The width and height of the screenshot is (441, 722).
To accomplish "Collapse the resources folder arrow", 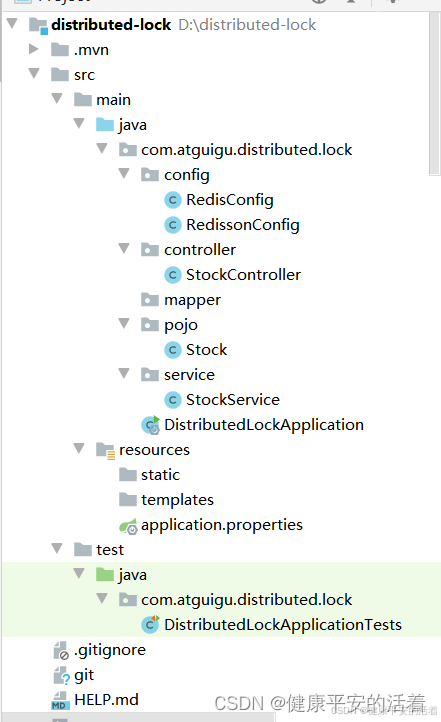I will [x=79, y=448].
